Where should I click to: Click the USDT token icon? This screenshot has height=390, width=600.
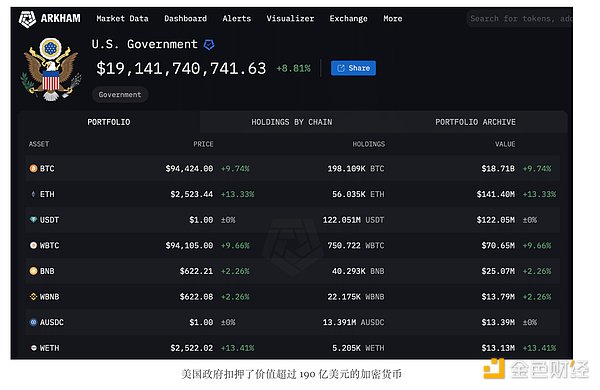[x=33, y=220]
